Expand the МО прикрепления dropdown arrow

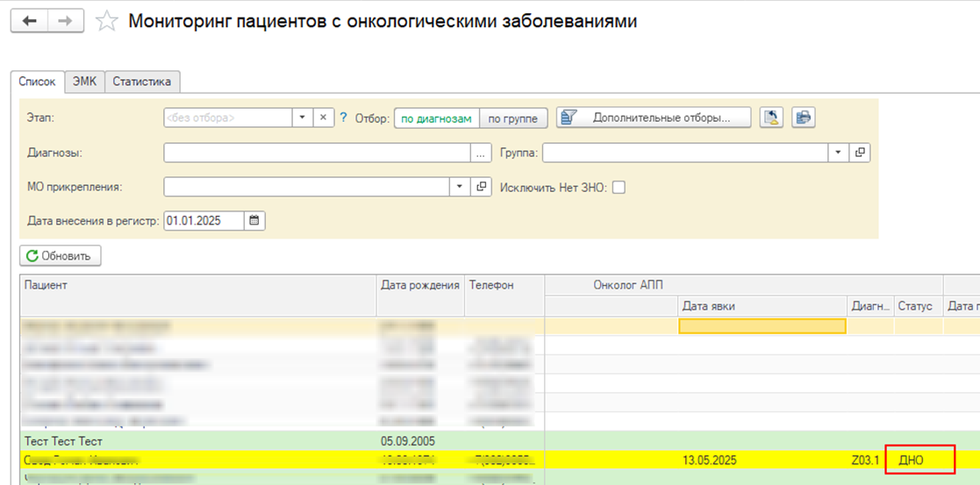(x=460, y=187)
